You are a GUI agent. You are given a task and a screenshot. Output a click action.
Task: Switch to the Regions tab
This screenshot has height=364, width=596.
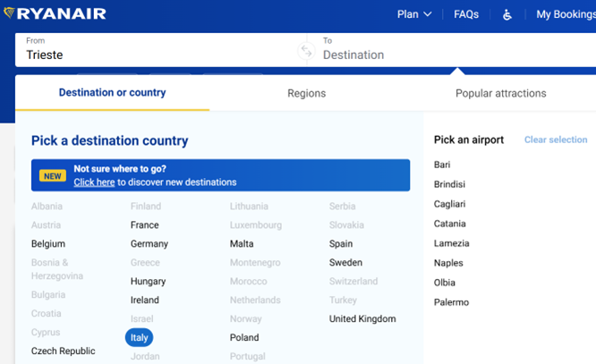[x=306, y=93]
